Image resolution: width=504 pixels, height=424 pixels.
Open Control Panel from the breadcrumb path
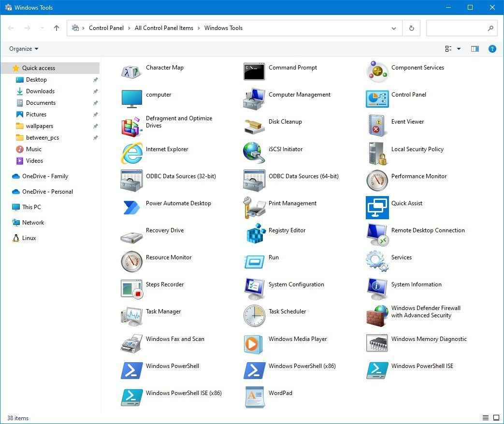coord(106,28)
